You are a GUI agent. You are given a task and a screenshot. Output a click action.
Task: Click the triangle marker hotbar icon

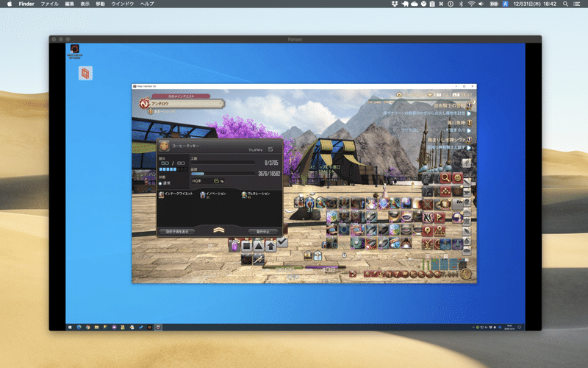259,247
